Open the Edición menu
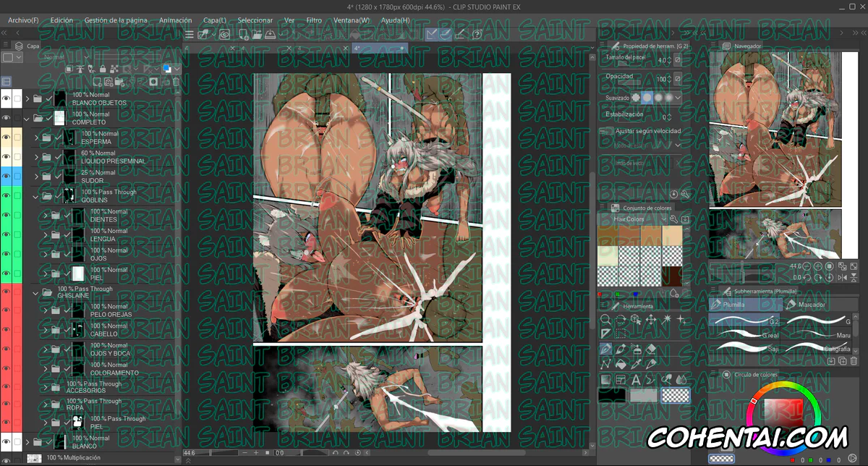This screenshot has height=466, width=868. tap(61, 20)
